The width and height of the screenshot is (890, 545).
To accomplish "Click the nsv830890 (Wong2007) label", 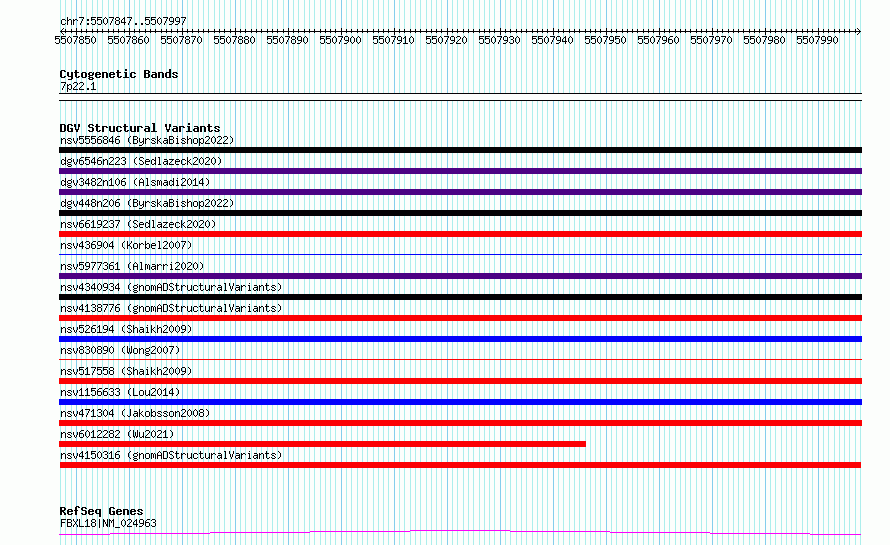I will point(120,350).
